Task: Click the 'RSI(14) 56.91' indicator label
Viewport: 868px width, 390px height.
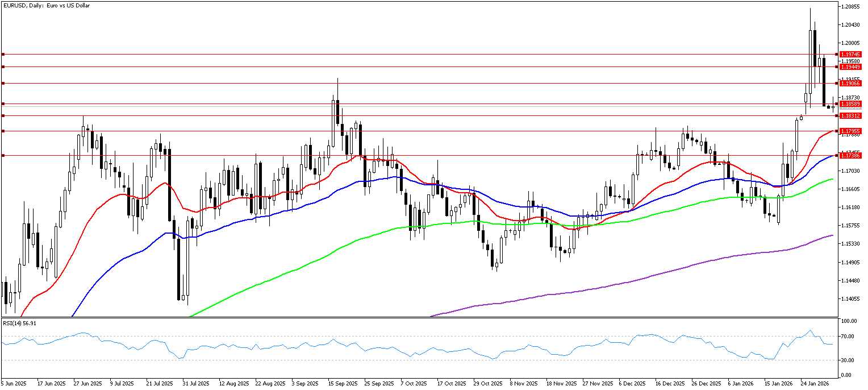Action: tap(19, 323)
